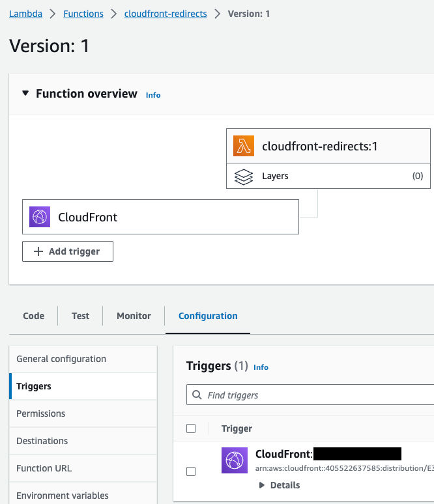Open Environment variables in the sidebar
This screenshot has height=504, width=434.
(63, 496)
